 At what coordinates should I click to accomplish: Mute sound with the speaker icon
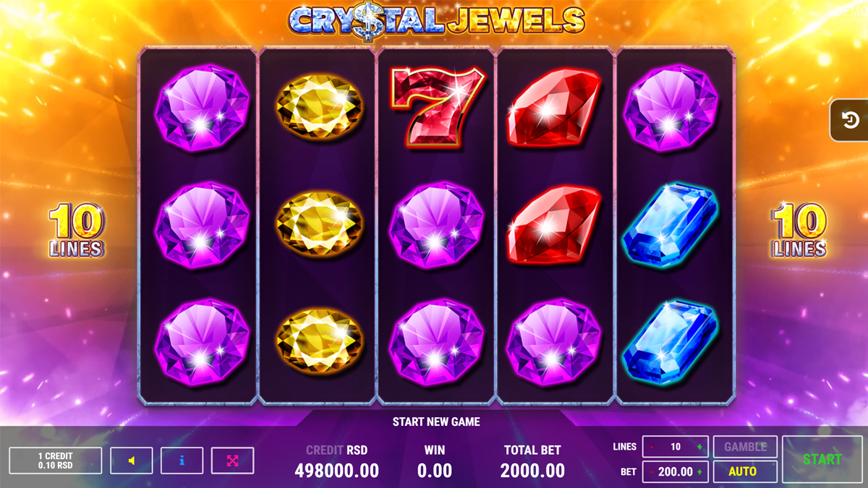pyautogui.click(x=131, y=461)
